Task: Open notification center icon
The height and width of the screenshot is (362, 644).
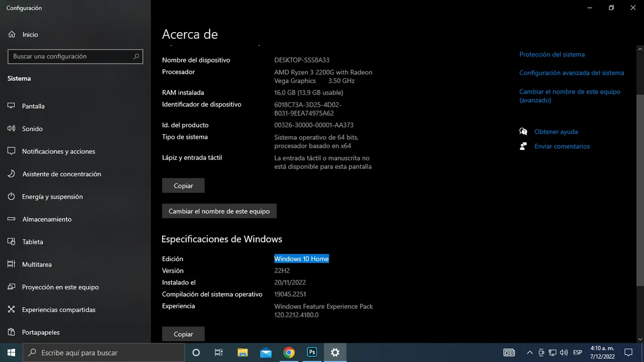Action: [628, 352]
